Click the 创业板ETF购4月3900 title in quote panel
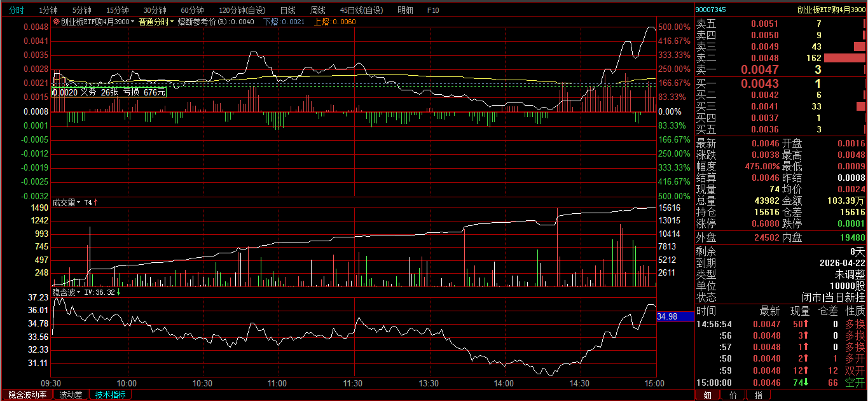Image resolution: width=868 pixels, height=401 pixels. [832, 10]
